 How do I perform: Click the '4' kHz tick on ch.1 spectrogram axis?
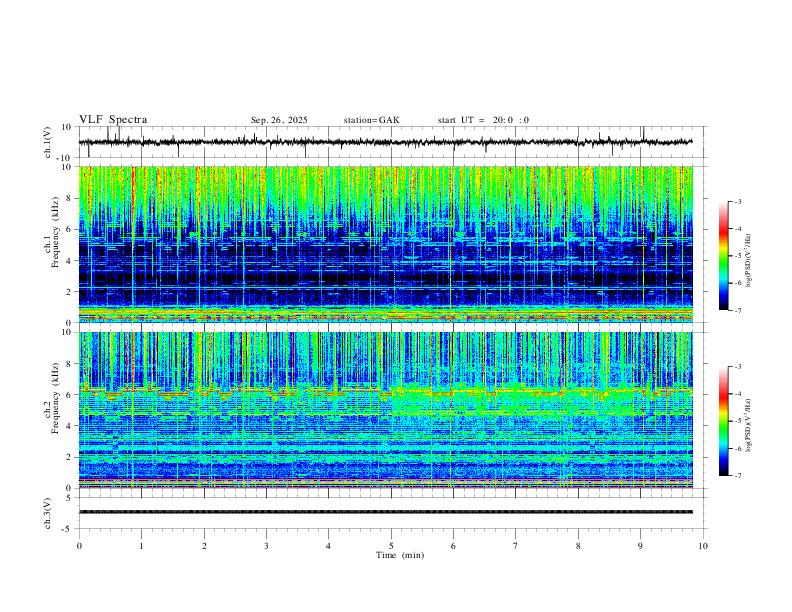point(70,261)
